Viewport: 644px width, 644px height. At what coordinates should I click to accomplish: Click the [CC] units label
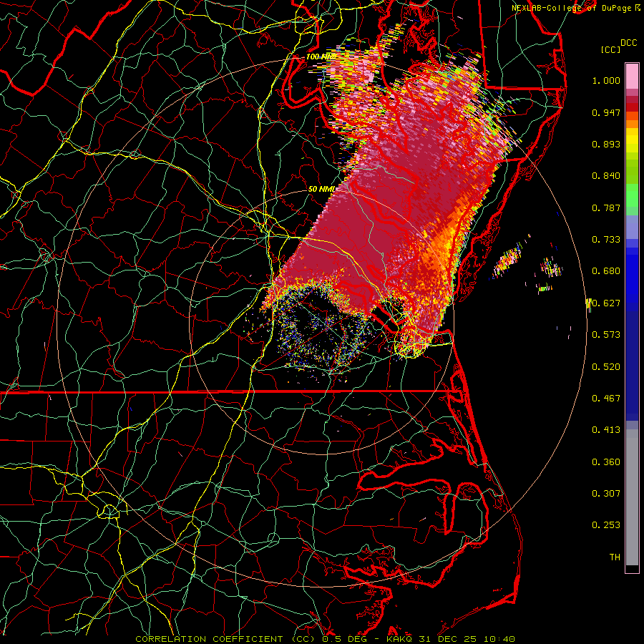click(x=611, y=49)
